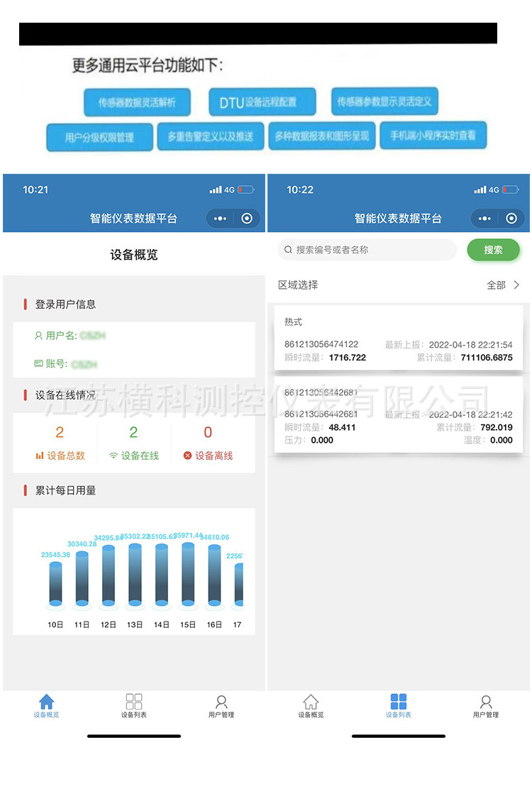Select 设备列表 tab in right phone

(x=398, y=705)
